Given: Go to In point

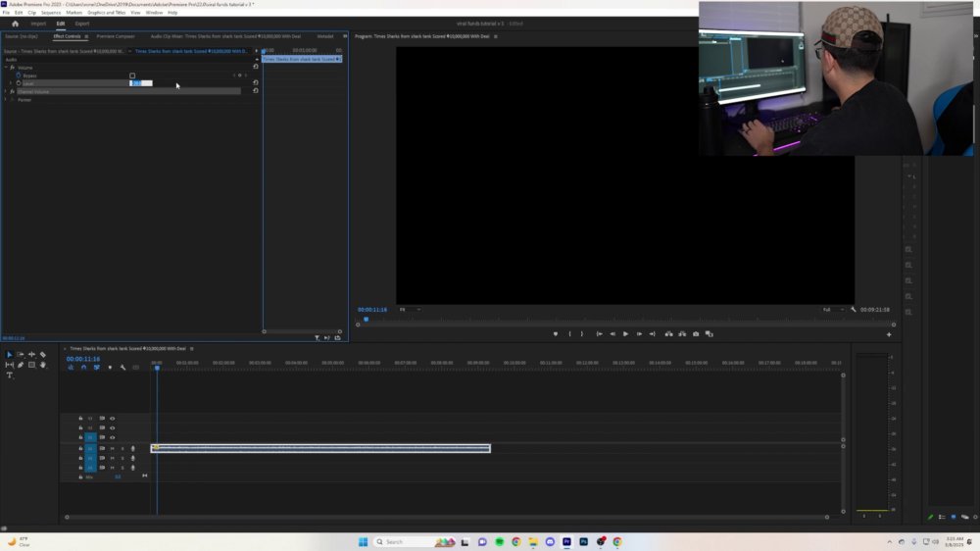Looking at the screenshot, I should point(599,334).
